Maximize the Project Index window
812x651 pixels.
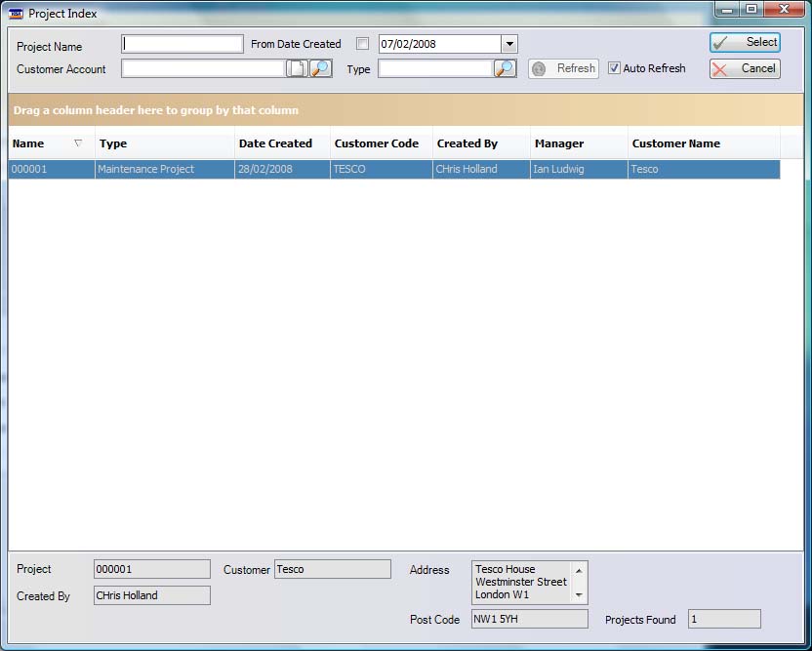click(751, 10)
